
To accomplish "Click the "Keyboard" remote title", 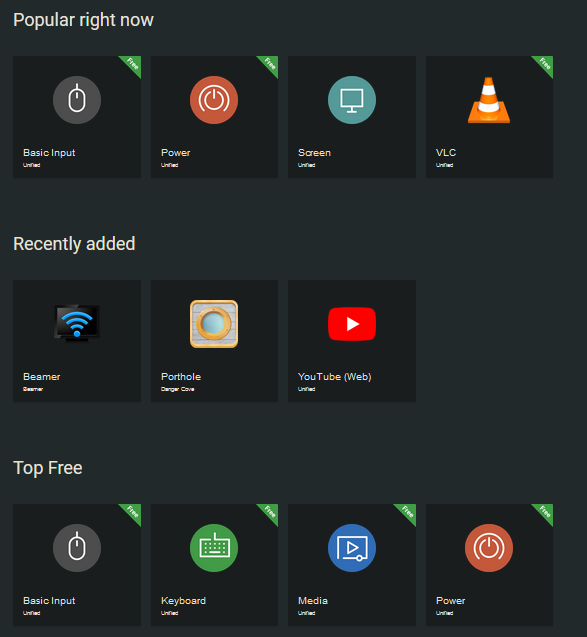I will (183, 600).
